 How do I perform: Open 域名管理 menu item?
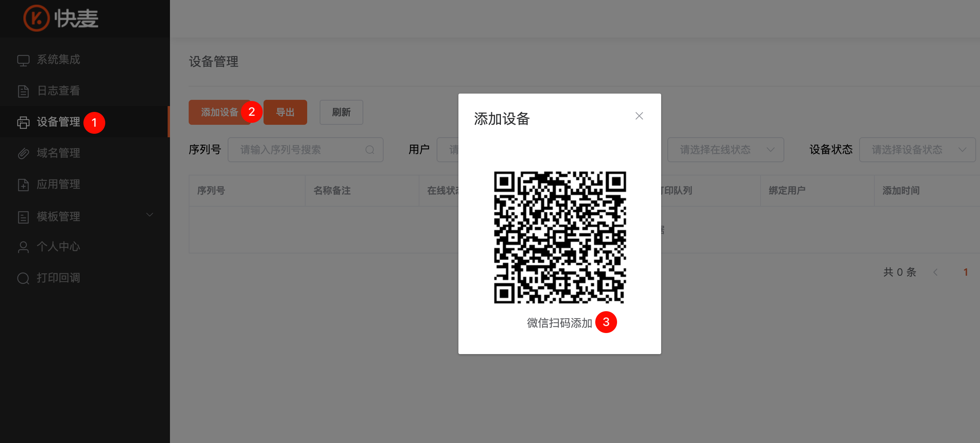(58, 153)
